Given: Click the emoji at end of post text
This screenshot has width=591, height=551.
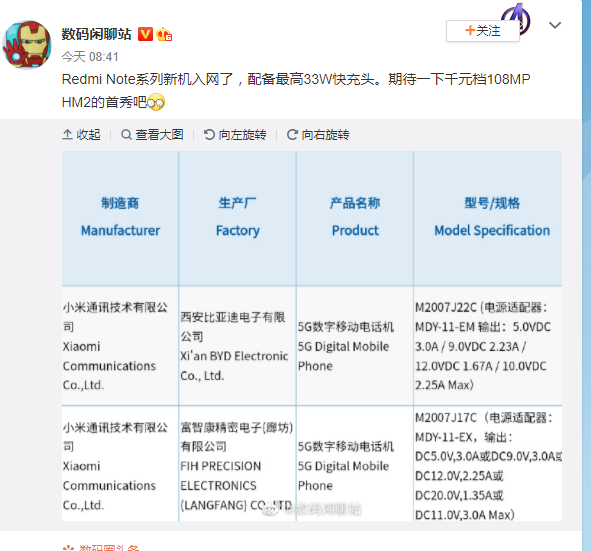Looking at the screenshot, I should 156,102.
